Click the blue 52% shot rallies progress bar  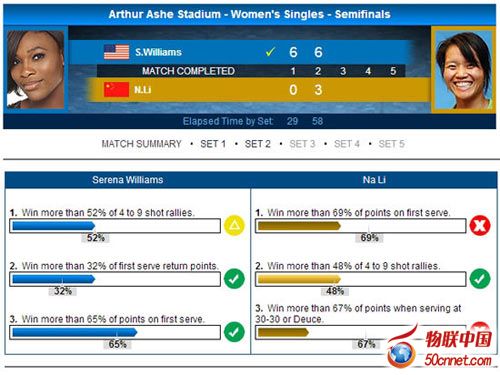click(x=115, y=226)
